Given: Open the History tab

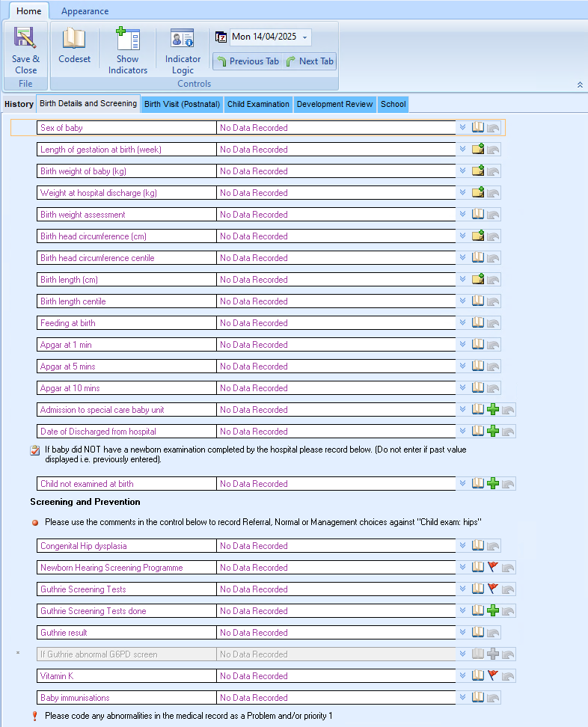Looking at the screenshot, I should tap(19, 104).
